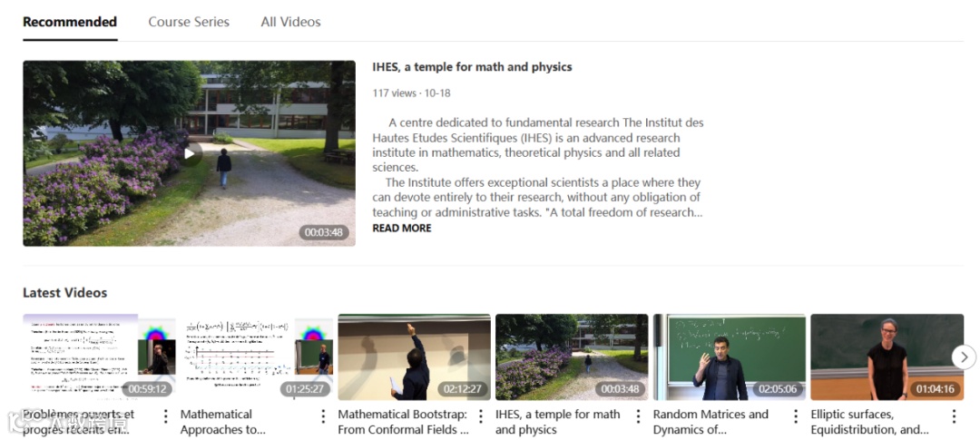Open options menu for Mathematical Bootstrap video

[481, 416]
